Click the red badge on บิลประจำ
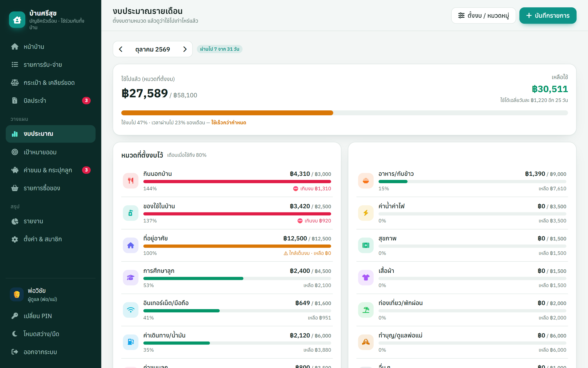 tap(86, 101)
